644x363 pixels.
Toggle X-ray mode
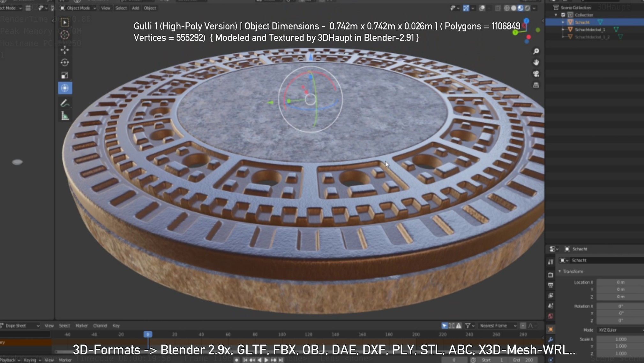click(498, 8)
